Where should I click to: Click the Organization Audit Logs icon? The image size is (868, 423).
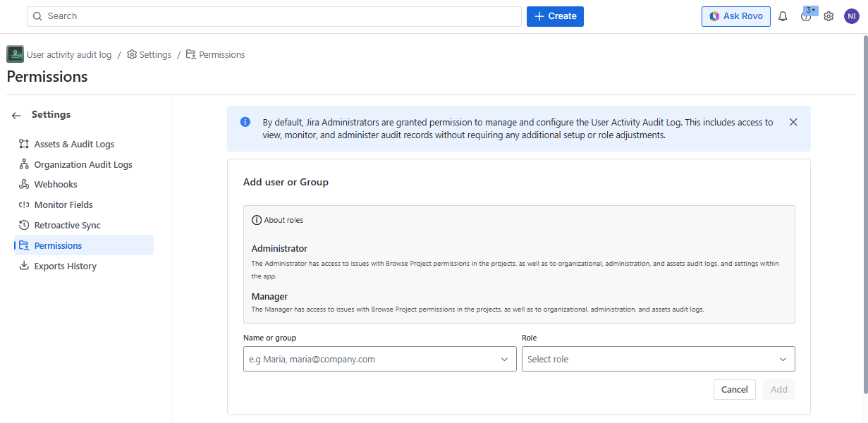point(24,164)
